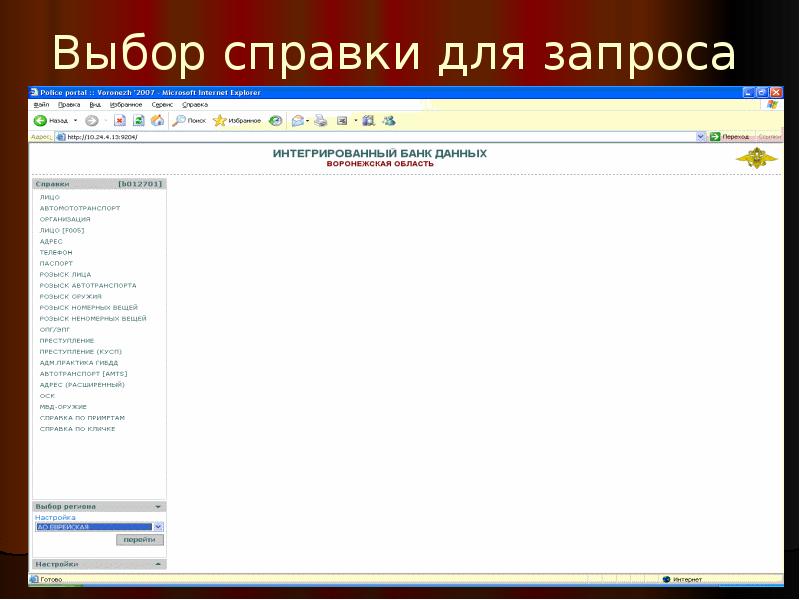Viewport: 800px width, 600px height.
Task: Click the Refresh page icon
Action: click(140, 120)
